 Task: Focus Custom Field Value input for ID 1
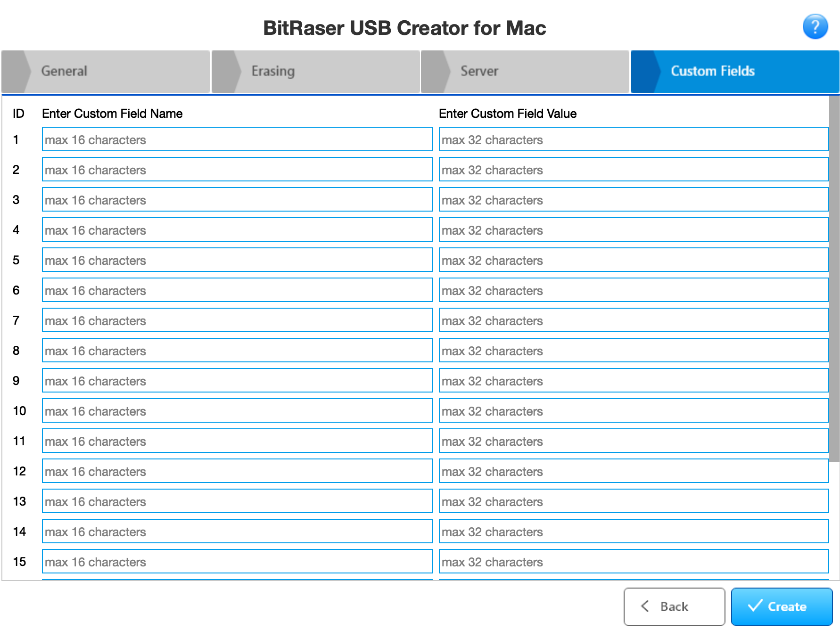coord(634,139)
